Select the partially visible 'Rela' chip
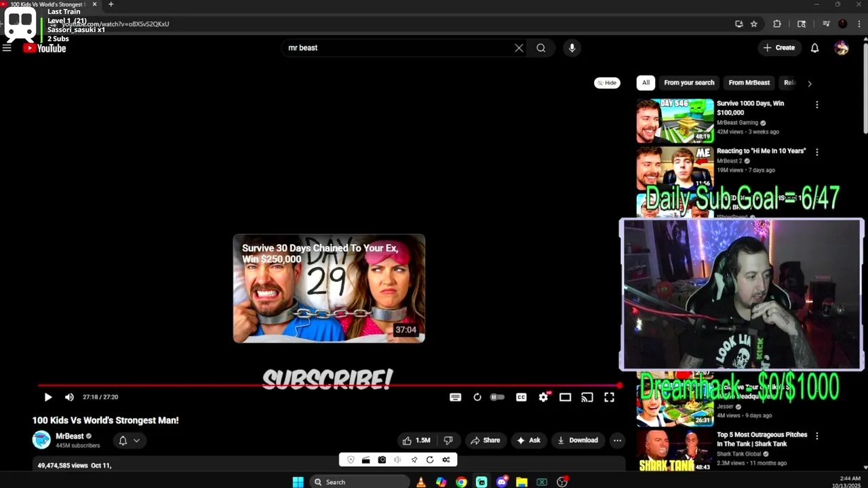This screenshot has height=488, width=868. coord(789,83)
